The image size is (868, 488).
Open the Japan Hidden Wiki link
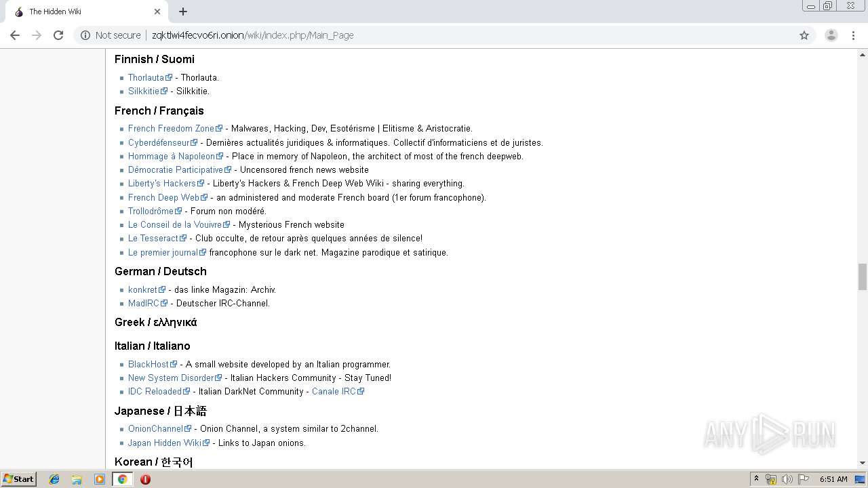165,443
